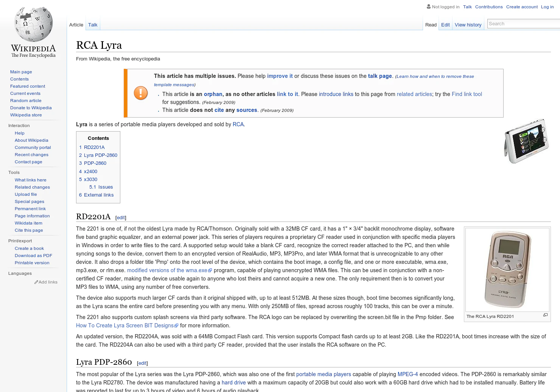Click the 'orphan' link
The width and height of the screenshot is (560, 392).
(x=213, y=94)
